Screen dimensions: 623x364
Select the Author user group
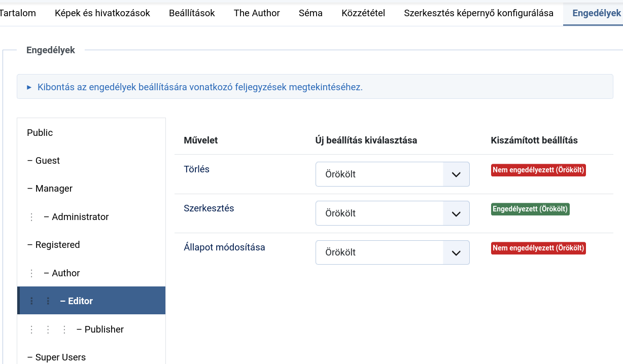[91, 273]
